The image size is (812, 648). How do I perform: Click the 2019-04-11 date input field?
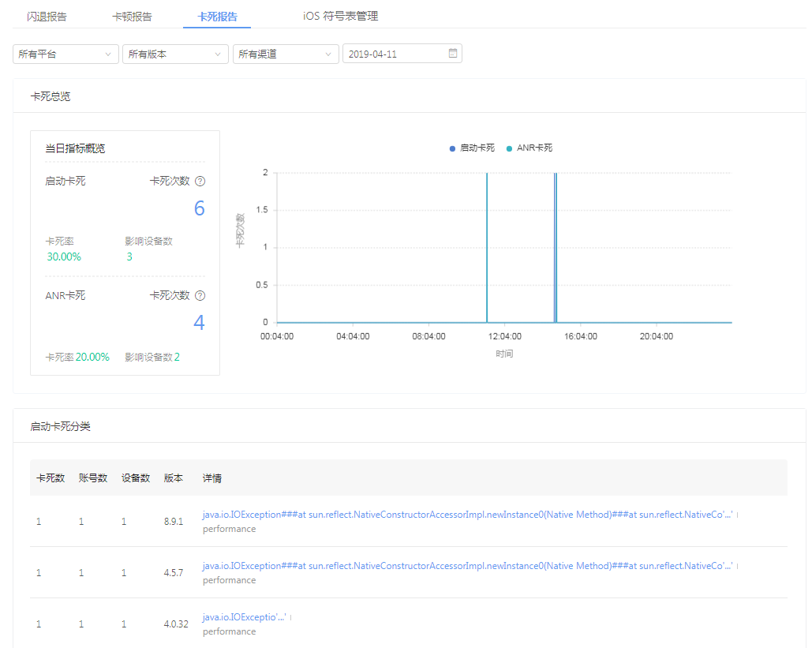[402, 54]
